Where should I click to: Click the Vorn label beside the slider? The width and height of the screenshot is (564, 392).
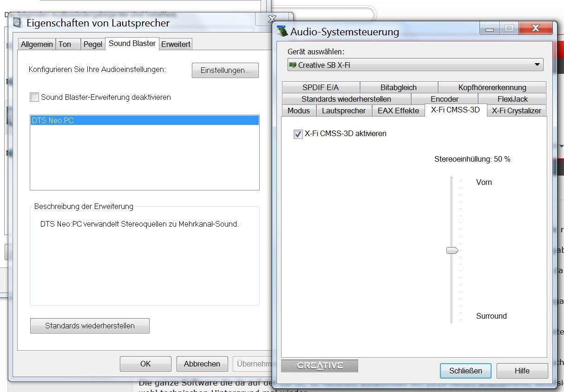[x=484, y=182]
